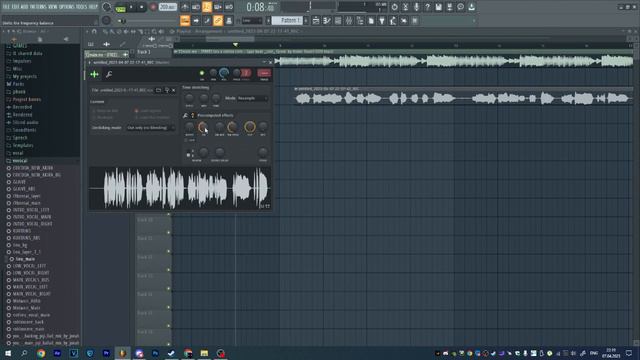
Task: Select the GLOVE sample in browser
Action: point(19,182)
